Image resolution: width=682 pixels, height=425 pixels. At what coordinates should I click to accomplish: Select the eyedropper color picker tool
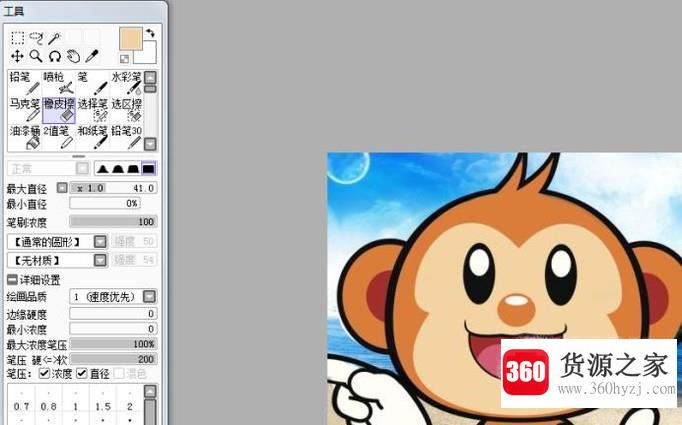tap(92, 56)
